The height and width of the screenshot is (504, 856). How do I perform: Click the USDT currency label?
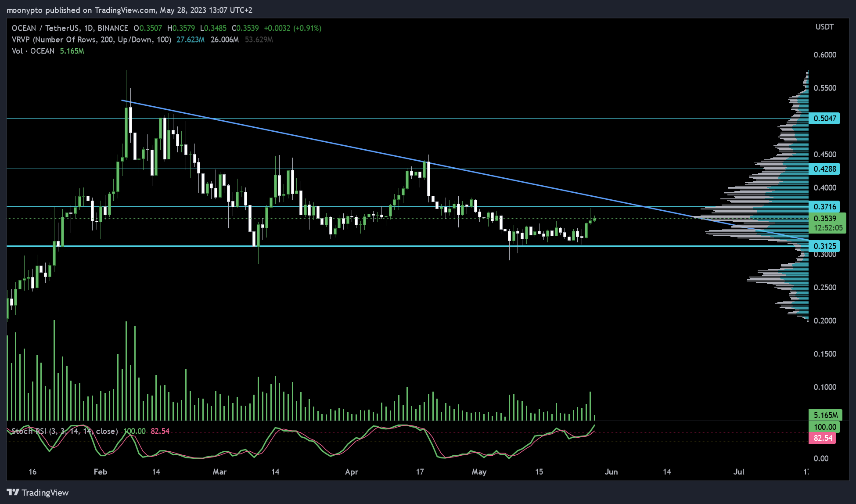824,27
